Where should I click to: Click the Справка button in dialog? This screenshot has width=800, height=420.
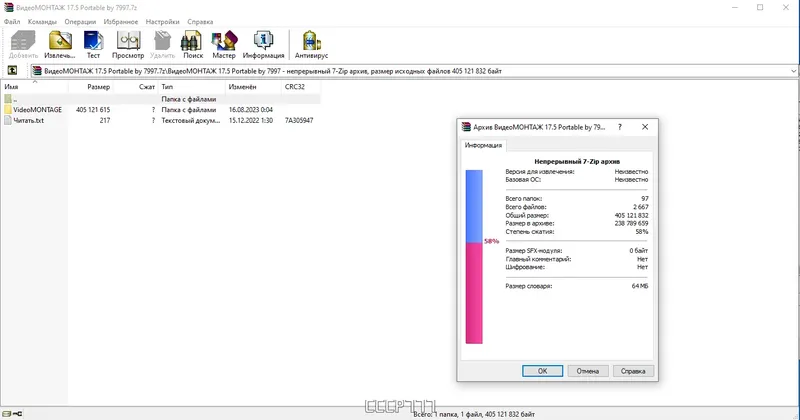click(633, 371)
